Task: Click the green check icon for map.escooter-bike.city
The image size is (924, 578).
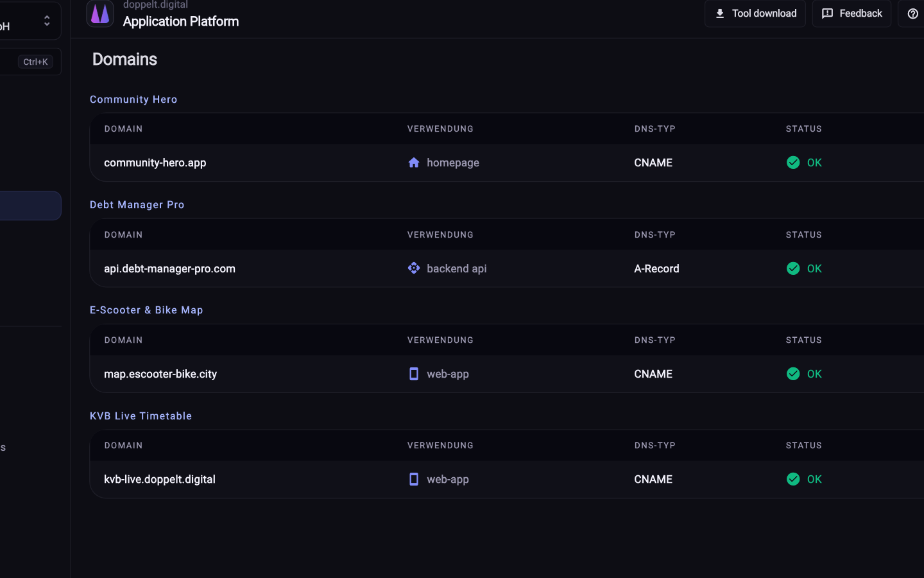Action: click(793, 374)
